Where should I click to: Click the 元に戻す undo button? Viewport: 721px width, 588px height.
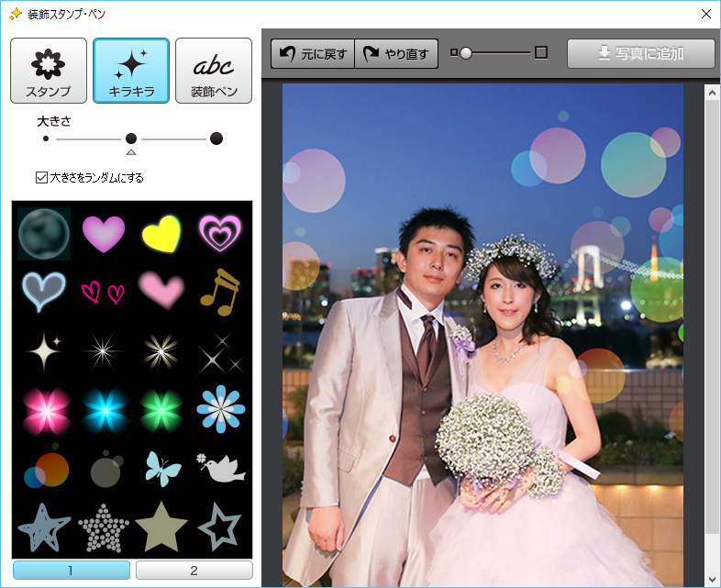click(x=313, y=53)
